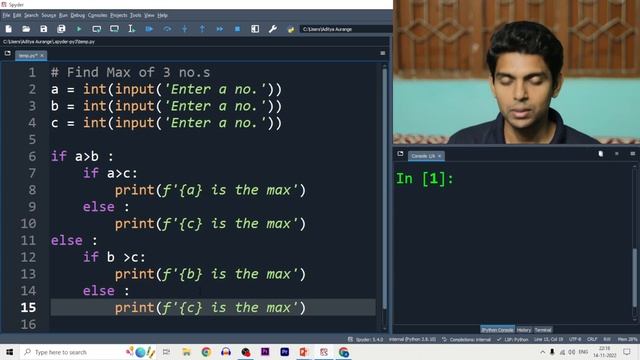Open the PYTHONPATH manager Python icon
The width and height of the screenshot is (640, 360).
(291, 29)
